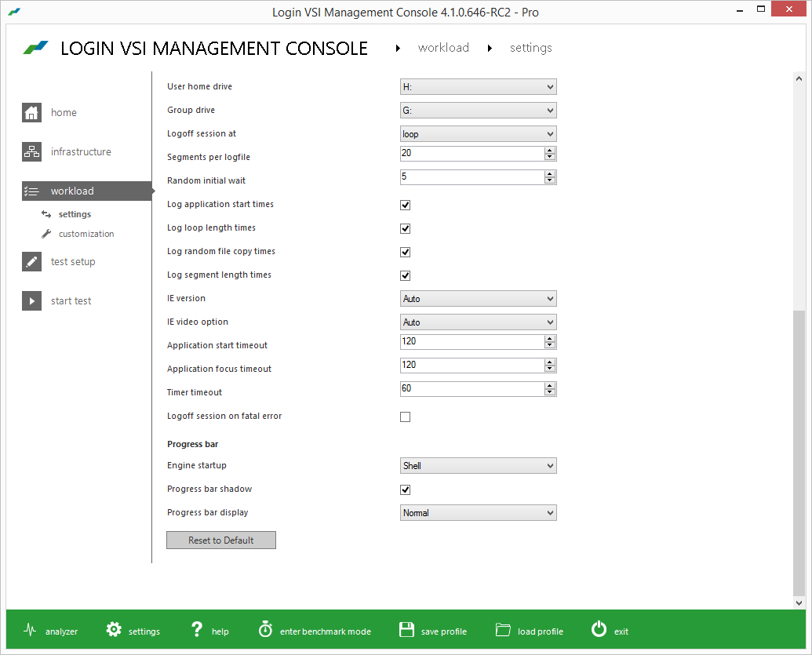Click Timer timeout input field
Screen dimensions: 812x655
click(472, 389)
